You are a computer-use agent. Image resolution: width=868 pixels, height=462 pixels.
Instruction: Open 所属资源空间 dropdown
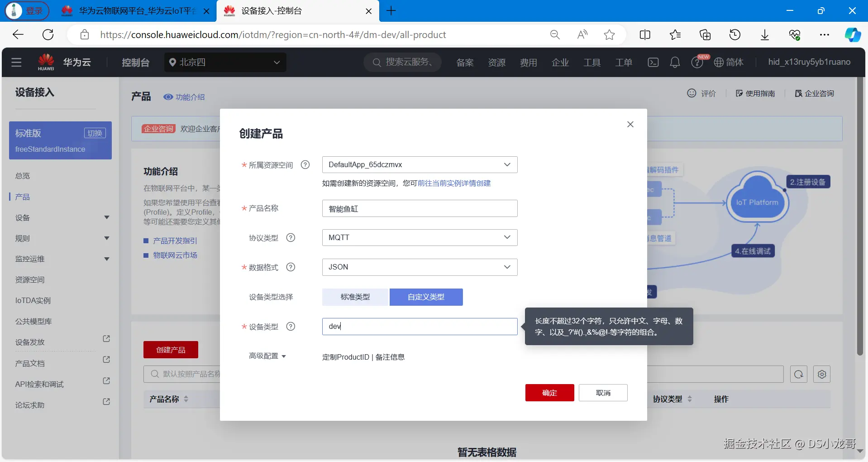tap(420, 165)
